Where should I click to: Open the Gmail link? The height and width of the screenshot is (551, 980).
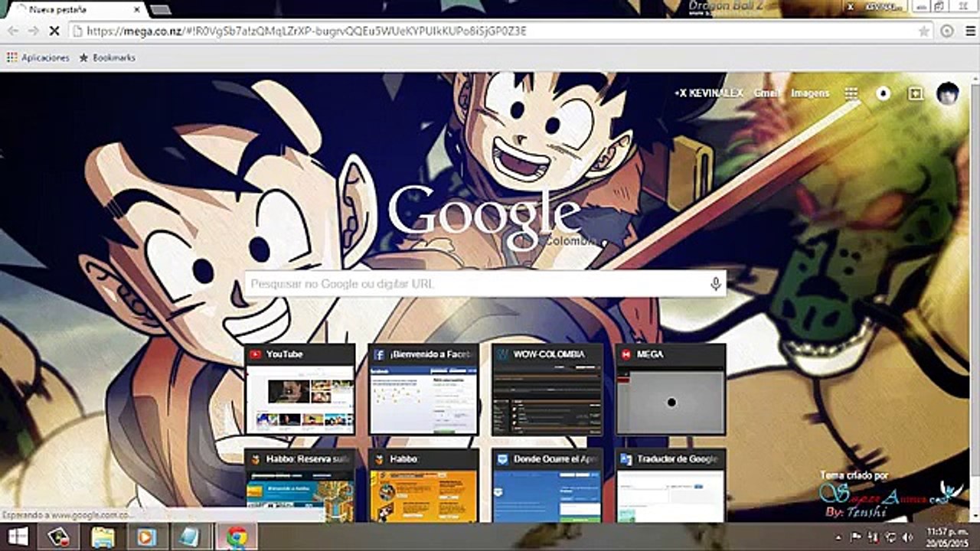[x=766, y=93]
